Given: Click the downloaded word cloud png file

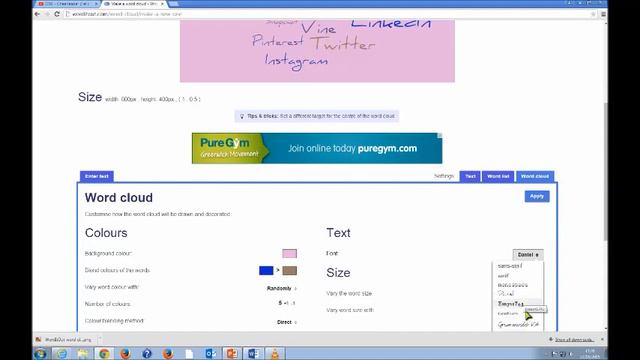Looking at the screenshot, I should (65, 340).
